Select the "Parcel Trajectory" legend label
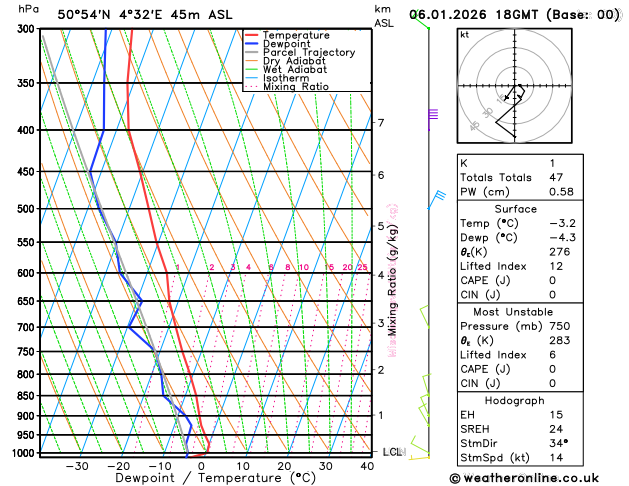Screen dimensions: 629x486 (x=309, y=53)
